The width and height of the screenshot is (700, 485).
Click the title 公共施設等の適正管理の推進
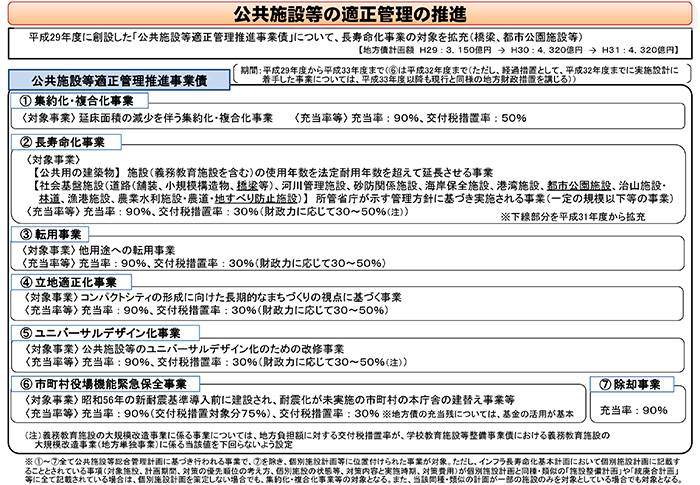coord(350,14)
